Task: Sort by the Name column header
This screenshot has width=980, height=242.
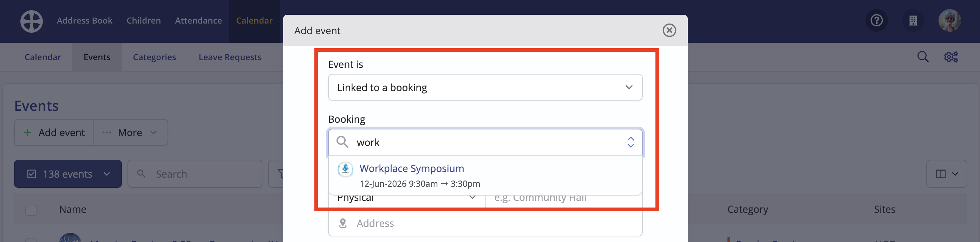Action: tap(73, 210)
